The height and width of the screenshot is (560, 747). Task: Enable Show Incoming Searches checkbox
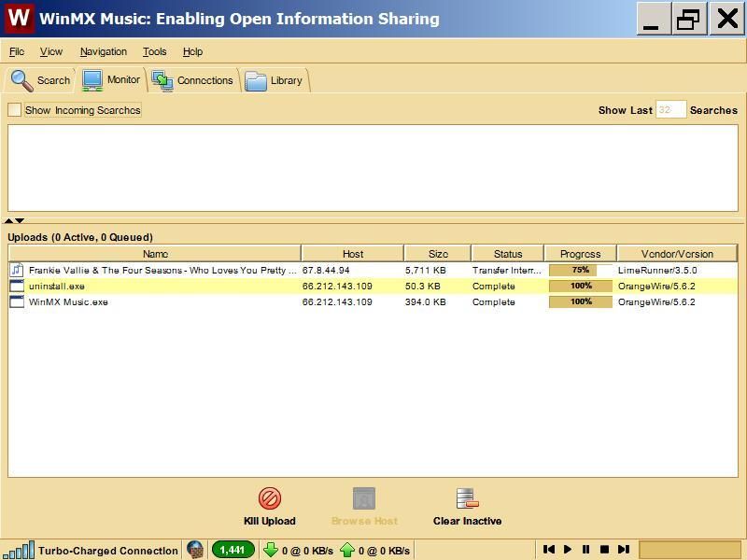15,110
